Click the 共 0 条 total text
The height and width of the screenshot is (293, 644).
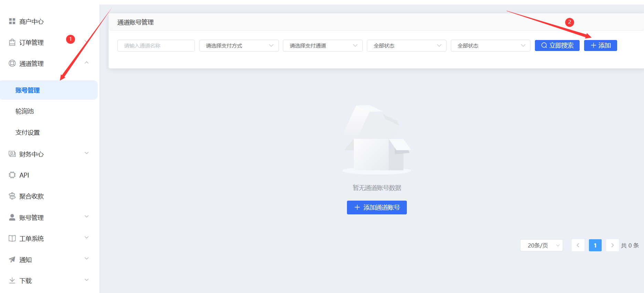coord(630,245)
